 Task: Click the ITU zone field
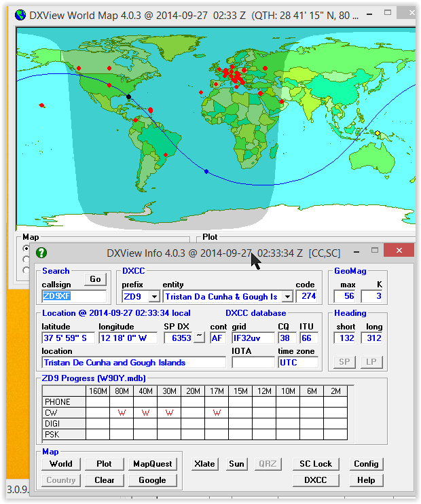(308, 338)
